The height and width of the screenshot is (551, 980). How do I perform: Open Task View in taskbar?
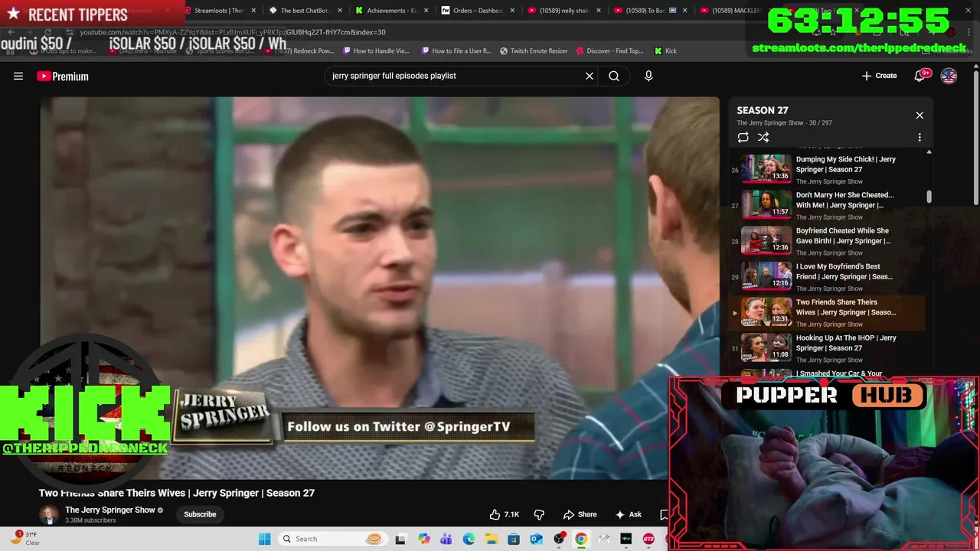[400, 539]
